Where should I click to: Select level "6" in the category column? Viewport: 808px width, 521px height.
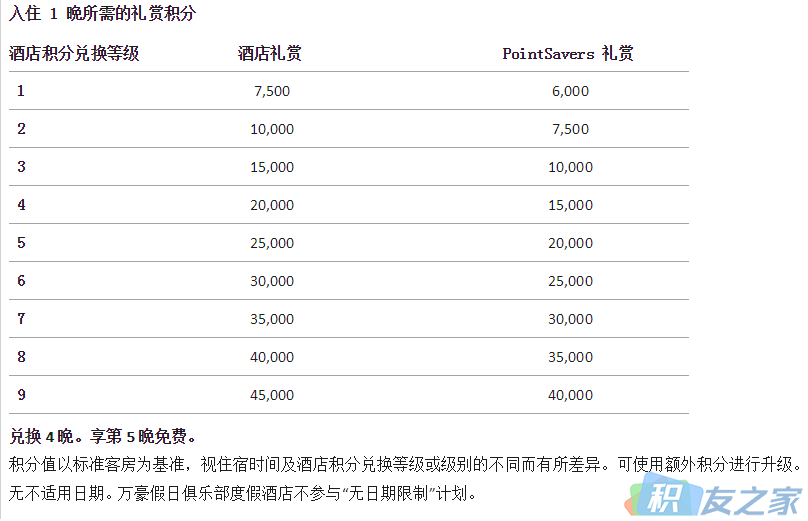(21, 281)
